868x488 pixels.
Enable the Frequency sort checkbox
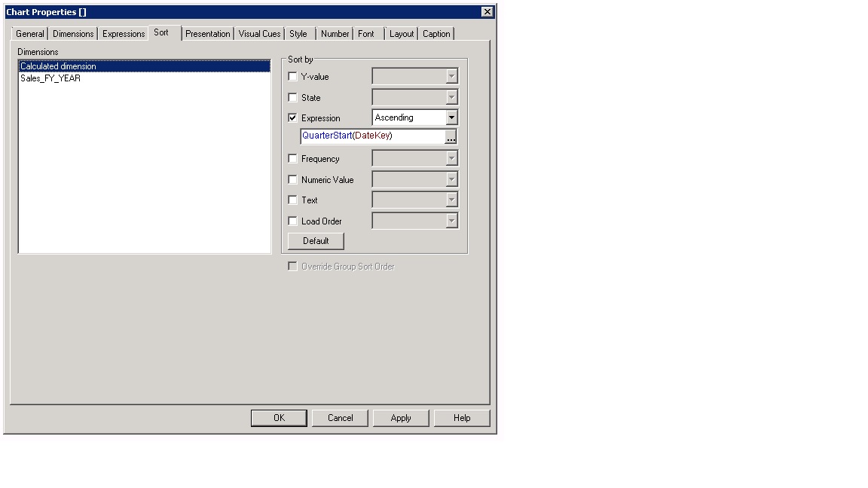(293, 159)
